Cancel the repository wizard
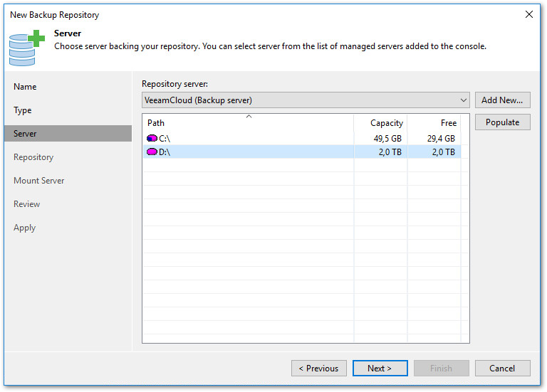547x392 pixels. point(502,369)
